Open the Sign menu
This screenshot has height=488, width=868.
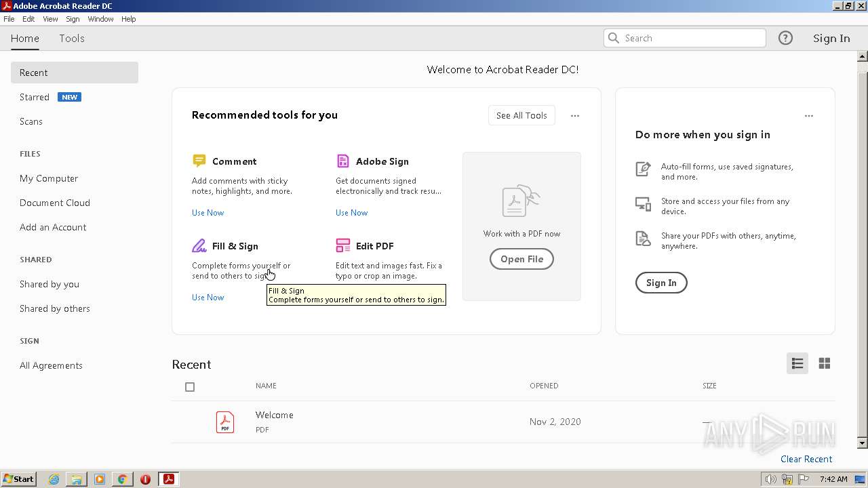73,19
